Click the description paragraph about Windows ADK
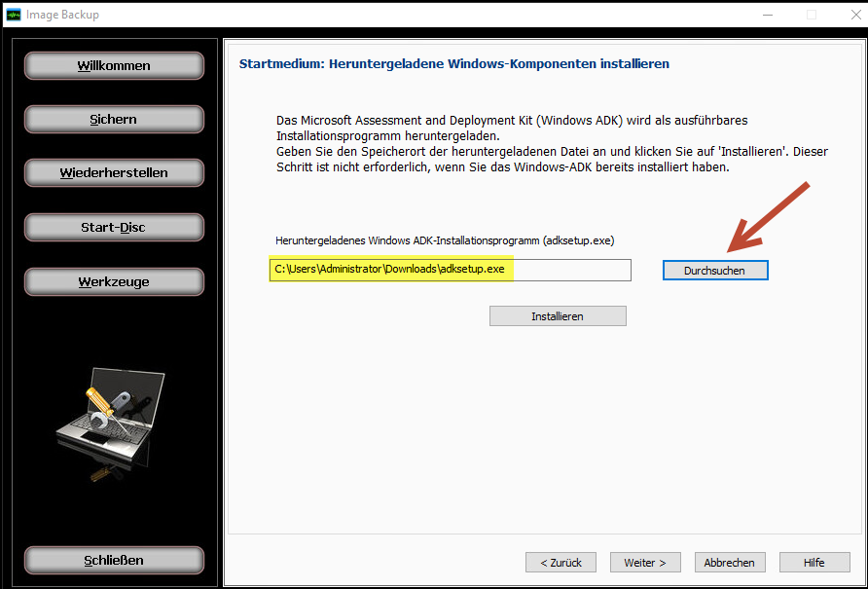 (x=552, y=143)
